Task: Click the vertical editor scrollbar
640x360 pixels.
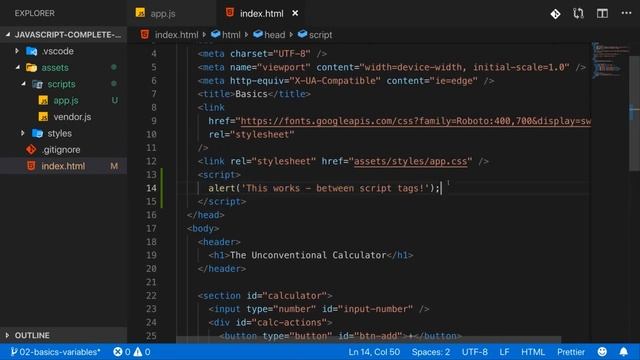Action: (x=634, y=113)
